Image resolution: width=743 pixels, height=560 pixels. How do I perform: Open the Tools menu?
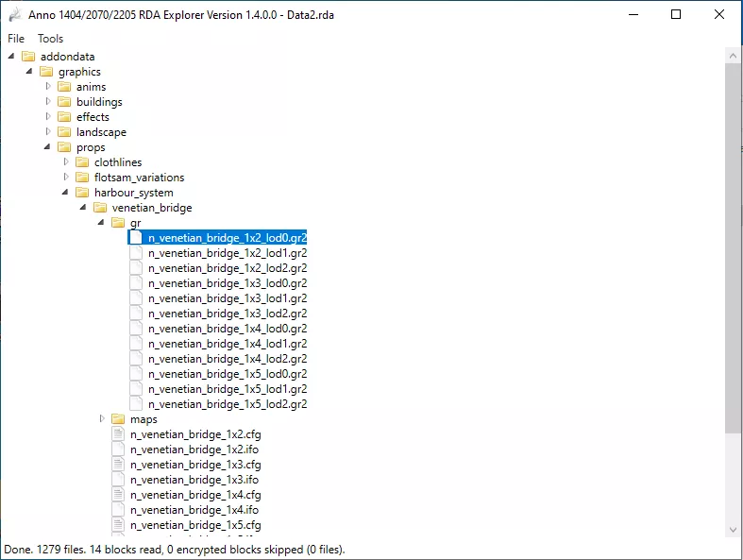click(x=50, y=39)
